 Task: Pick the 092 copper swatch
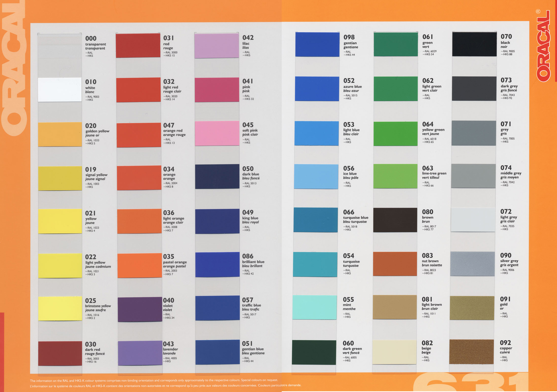472,352
